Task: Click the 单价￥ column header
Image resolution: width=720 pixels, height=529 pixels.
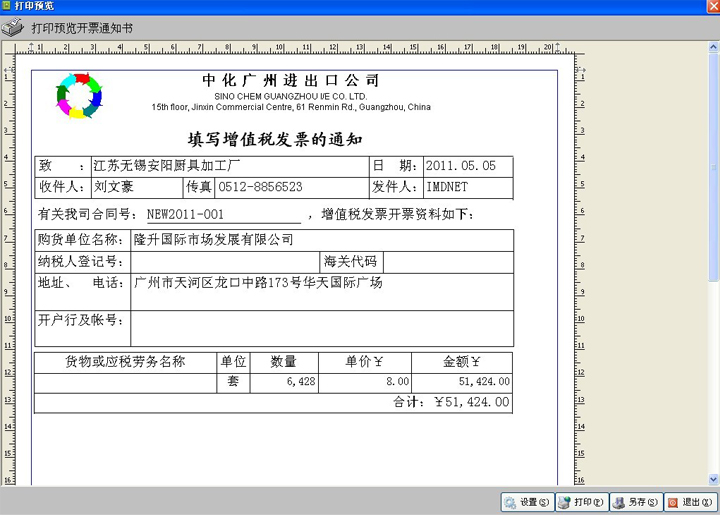Action: (364, 362)
